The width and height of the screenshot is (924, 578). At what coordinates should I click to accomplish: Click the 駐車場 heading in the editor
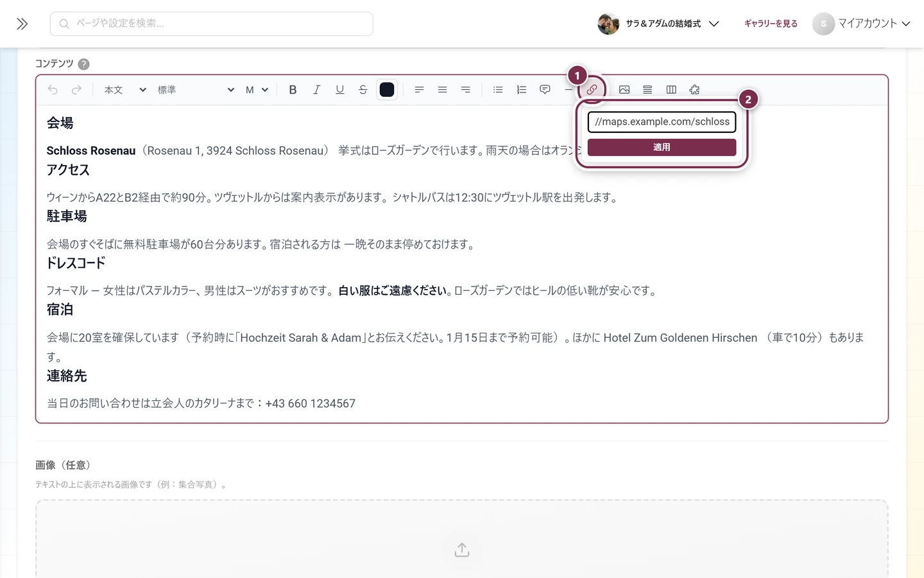(67, 216)
